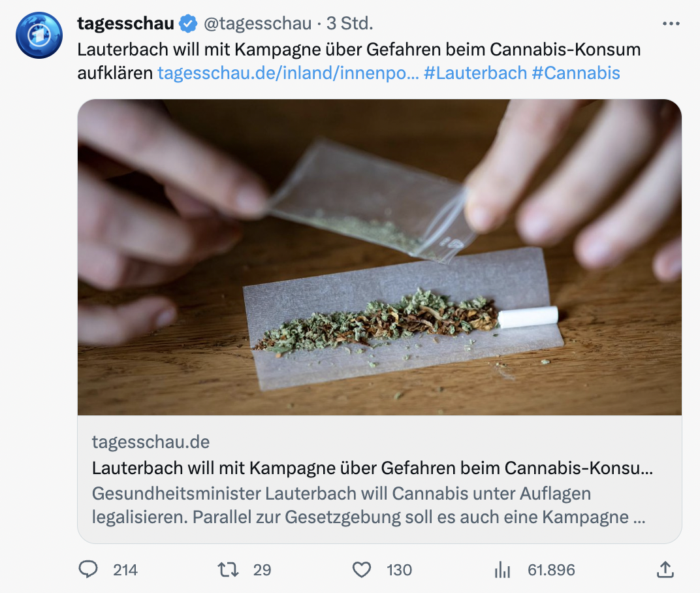Click the tagesschau.de card domain label
This screenshot has width=700, height=593.
[151, 441]
